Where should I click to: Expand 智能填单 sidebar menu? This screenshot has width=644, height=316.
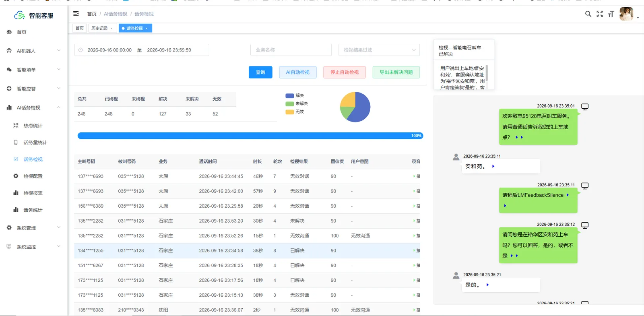[x=34, y=70]
